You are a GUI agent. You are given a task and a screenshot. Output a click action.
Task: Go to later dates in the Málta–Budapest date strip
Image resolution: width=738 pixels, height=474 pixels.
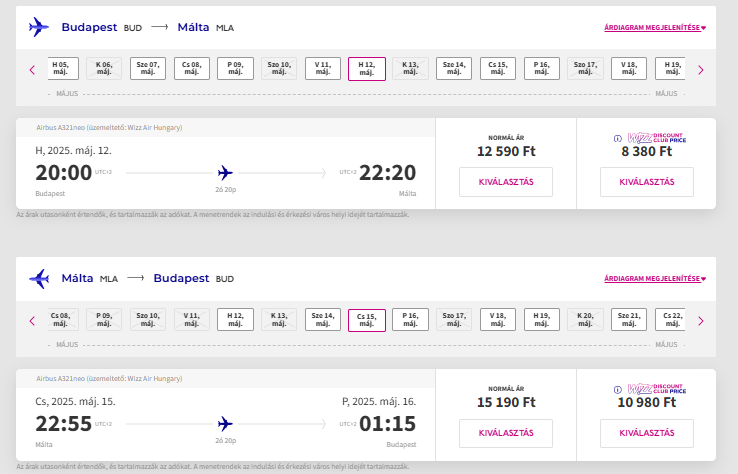click(x=701, y=321)
